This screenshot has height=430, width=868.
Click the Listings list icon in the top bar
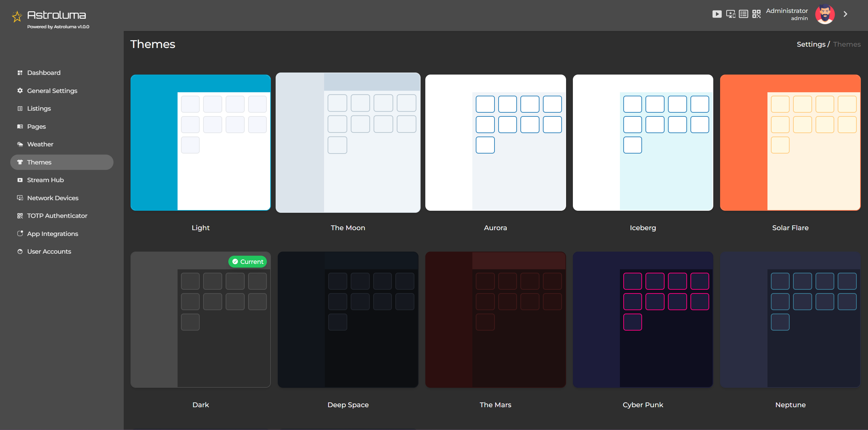(743, 14)
